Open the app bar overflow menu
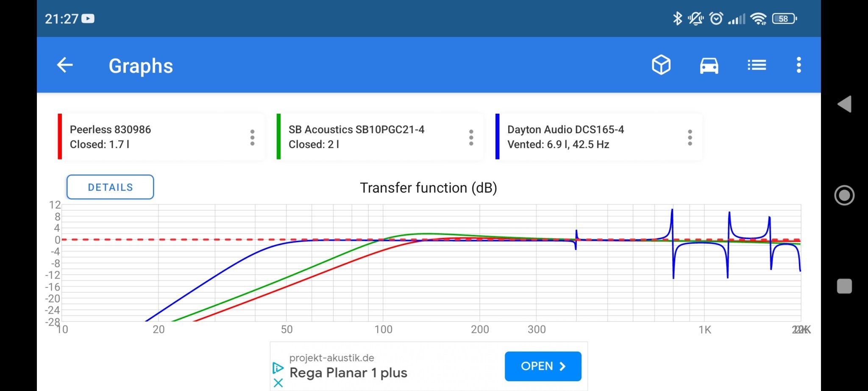The height and width of the screenshot is (391, 868). click(x=799, y=65)
